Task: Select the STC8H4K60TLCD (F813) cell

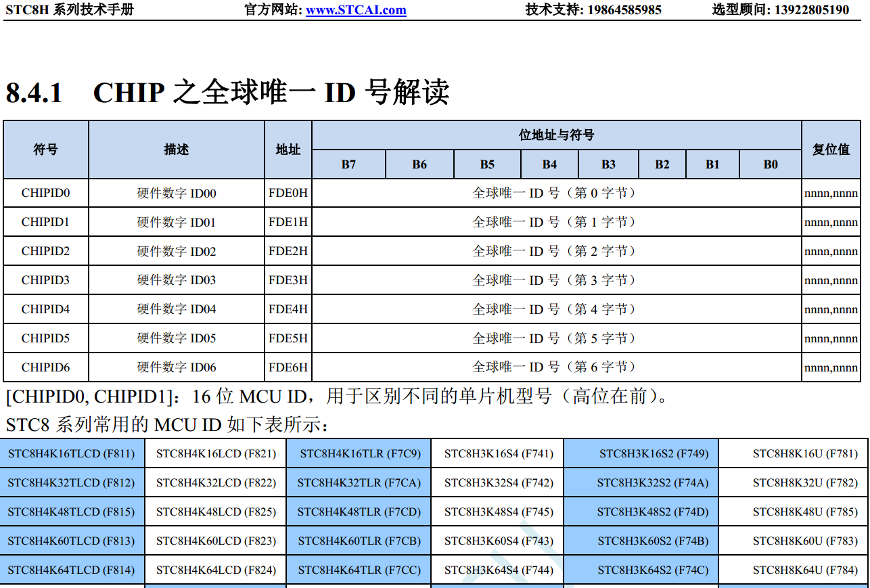Action: (72, 541)
